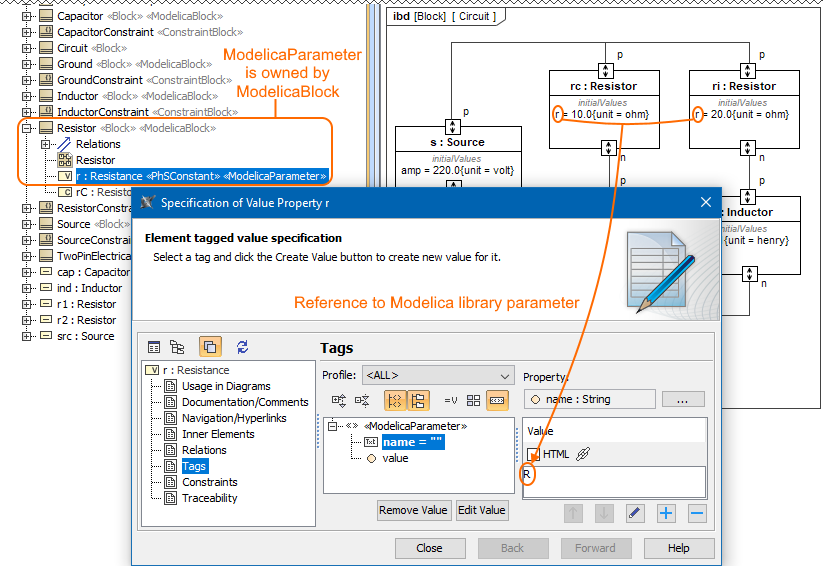Click the move value up arrow icon
Image resolution: width=823 pixels, height=566 pixels.
coord(573,513)
